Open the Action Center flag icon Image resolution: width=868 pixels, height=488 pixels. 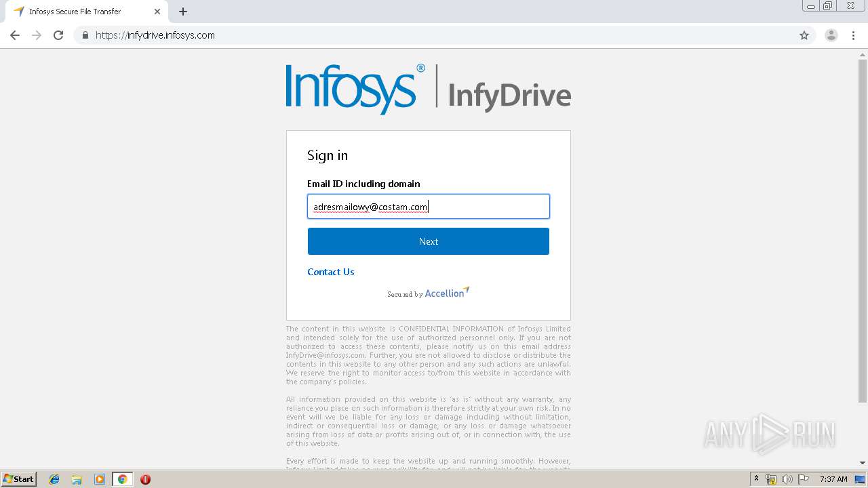point(804,479)
